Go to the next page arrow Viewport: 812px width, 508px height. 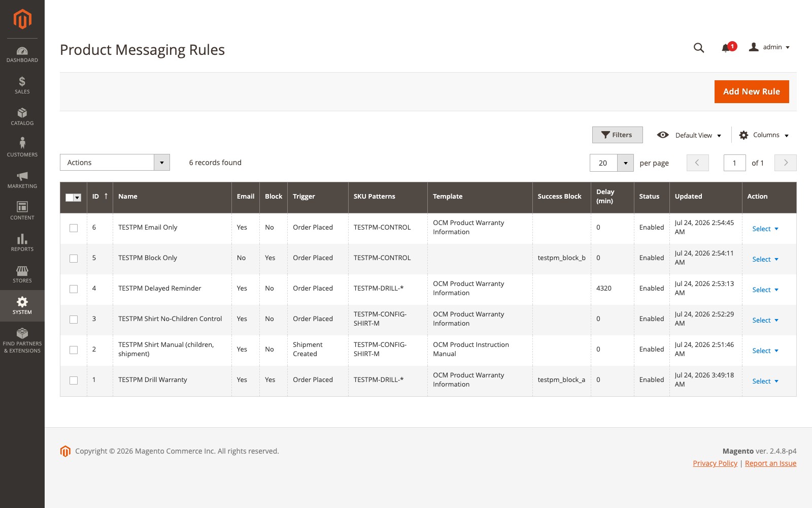[786, 163]
